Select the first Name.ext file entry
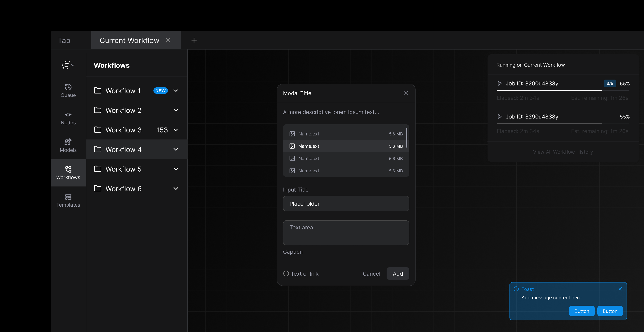The height and width of the screenshot is (332, 644). click(346, 134)
